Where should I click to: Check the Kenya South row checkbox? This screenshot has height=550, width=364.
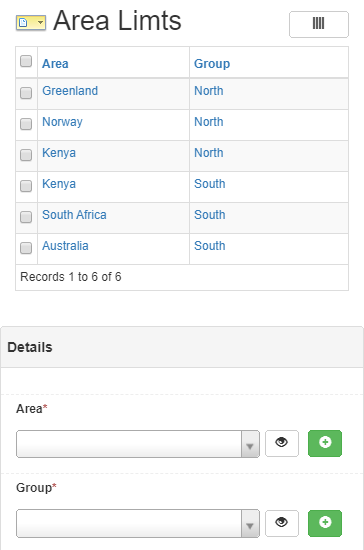pos(26,186)
